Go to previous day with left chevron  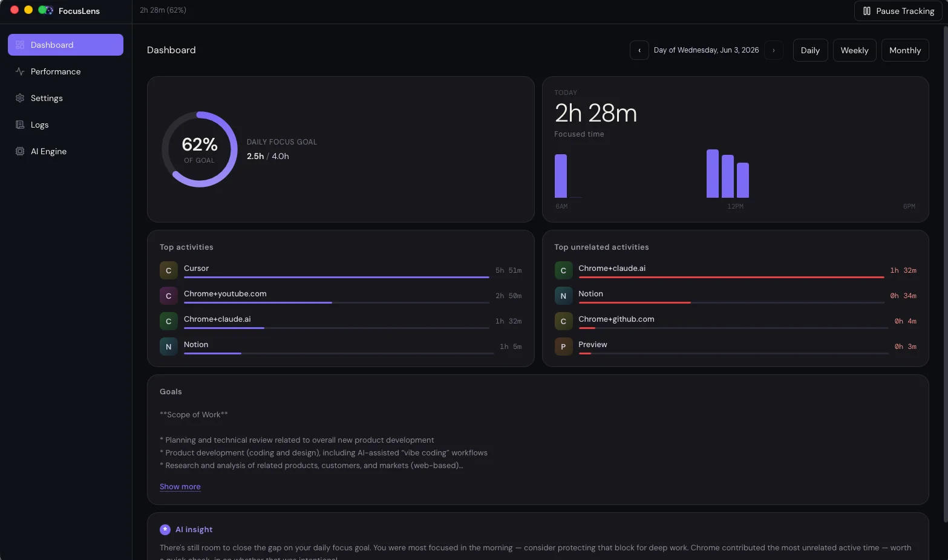pos(639,50)
